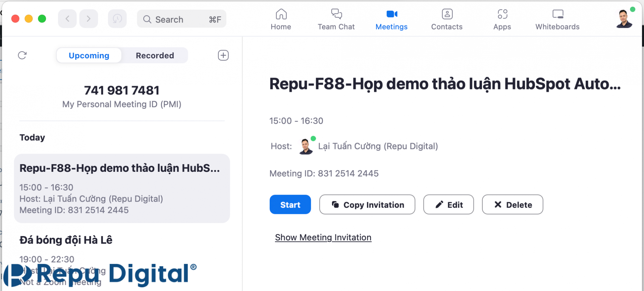Maximize the window with the green button

[x=42, y=19]
